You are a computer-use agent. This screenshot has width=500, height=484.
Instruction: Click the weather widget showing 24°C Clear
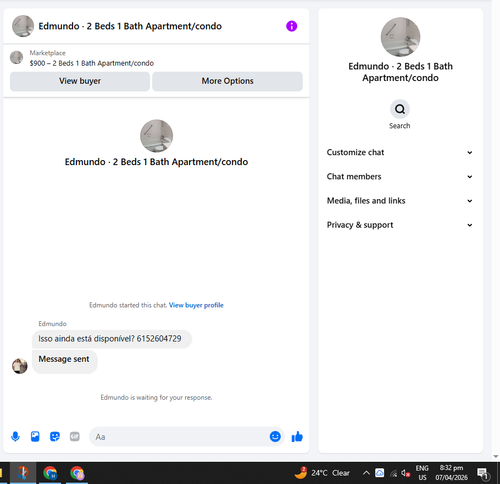tap(322, 473)
